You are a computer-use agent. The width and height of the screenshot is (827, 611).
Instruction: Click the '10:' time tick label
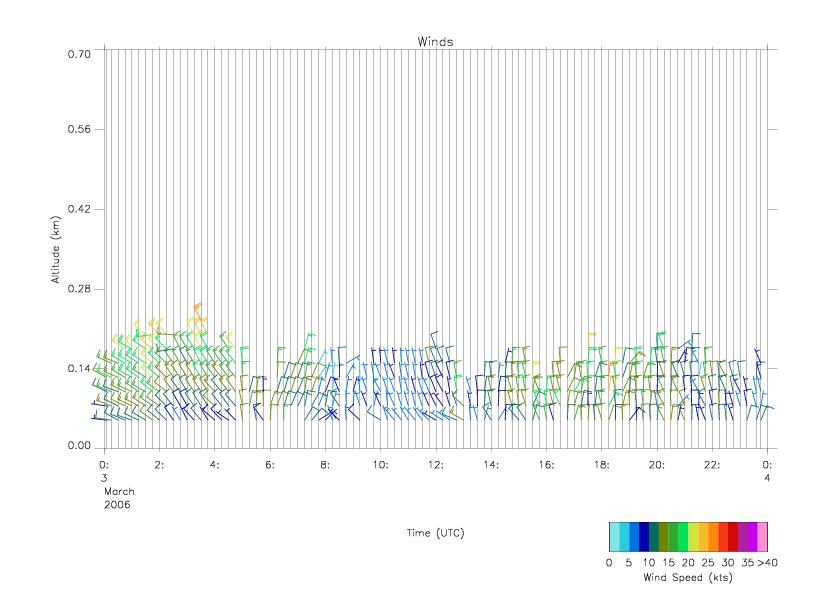380,465
